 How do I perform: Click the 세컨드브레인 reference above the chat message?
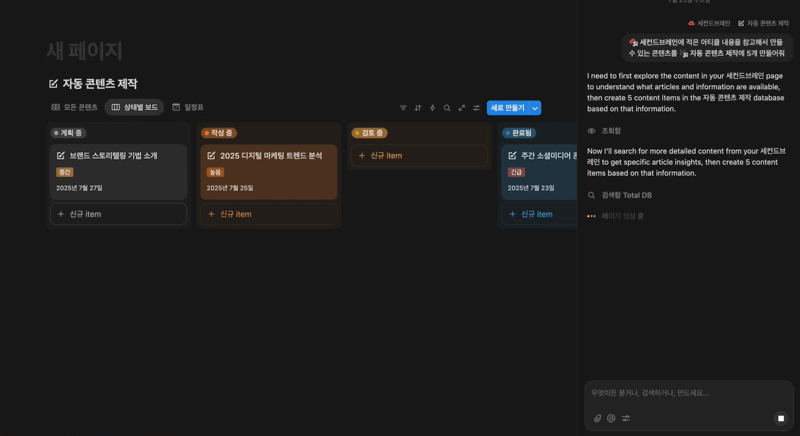(709, 23)
